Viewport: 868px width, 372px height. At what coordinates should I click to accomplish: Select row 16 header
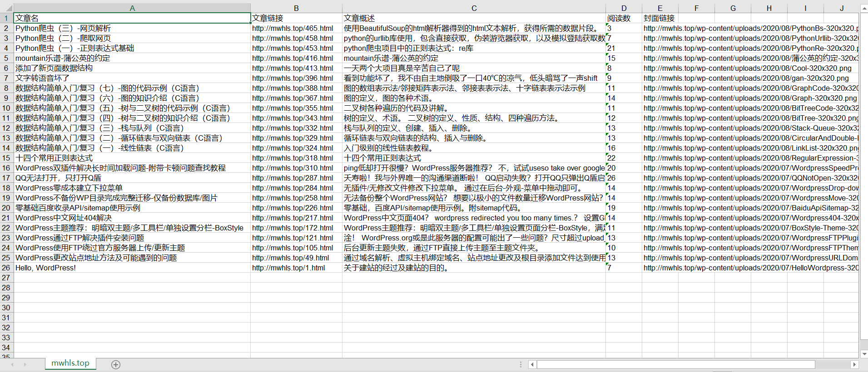pos(6,168)
